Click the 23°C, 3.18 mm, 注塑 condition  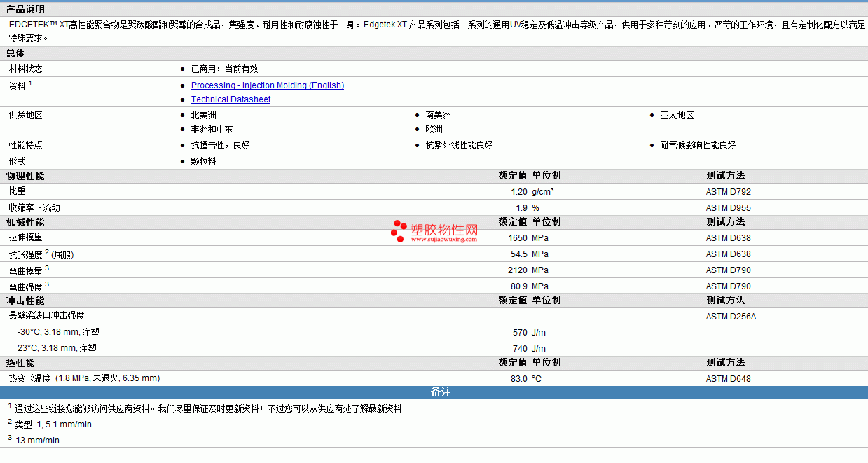point(57,348)
